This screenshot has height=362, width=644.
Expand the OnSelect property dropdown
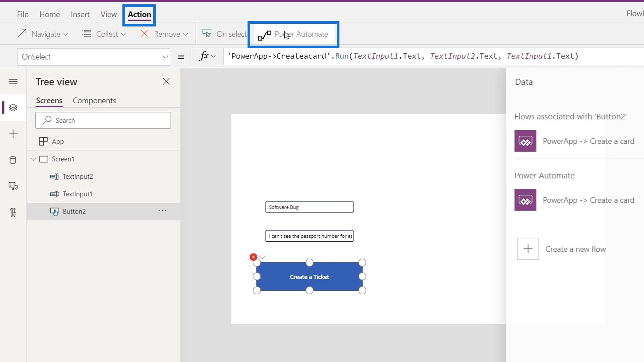[165, 57]
